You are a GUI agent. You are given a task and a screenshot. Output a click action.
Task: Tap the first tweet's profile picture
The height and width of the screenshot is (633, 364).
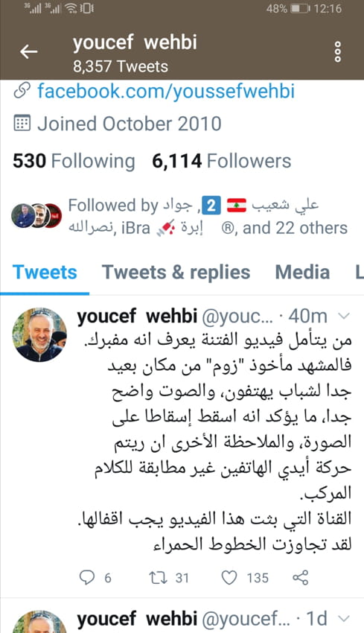(39, 335)
